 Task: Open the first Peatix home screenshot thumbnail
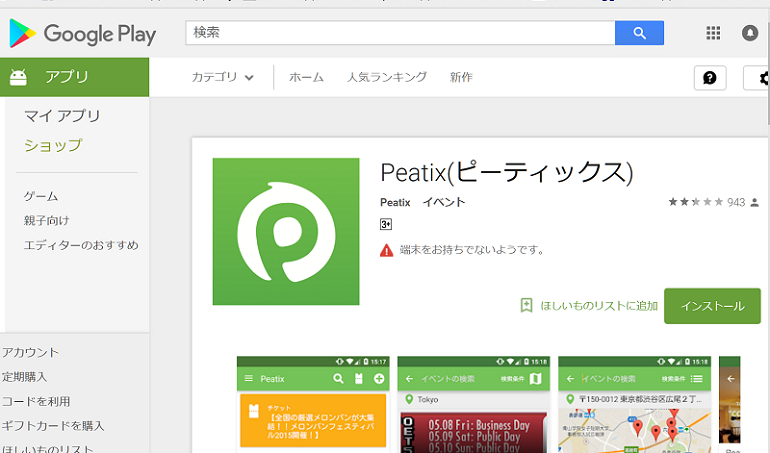[313, 404]
